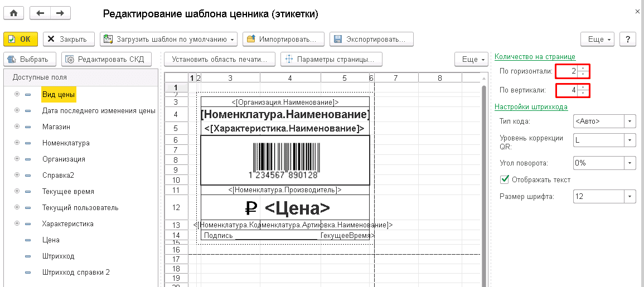Toggle the 'Отображать текст' checkbox
Viewport: 644px width, 287px height.
pos(505,179)
